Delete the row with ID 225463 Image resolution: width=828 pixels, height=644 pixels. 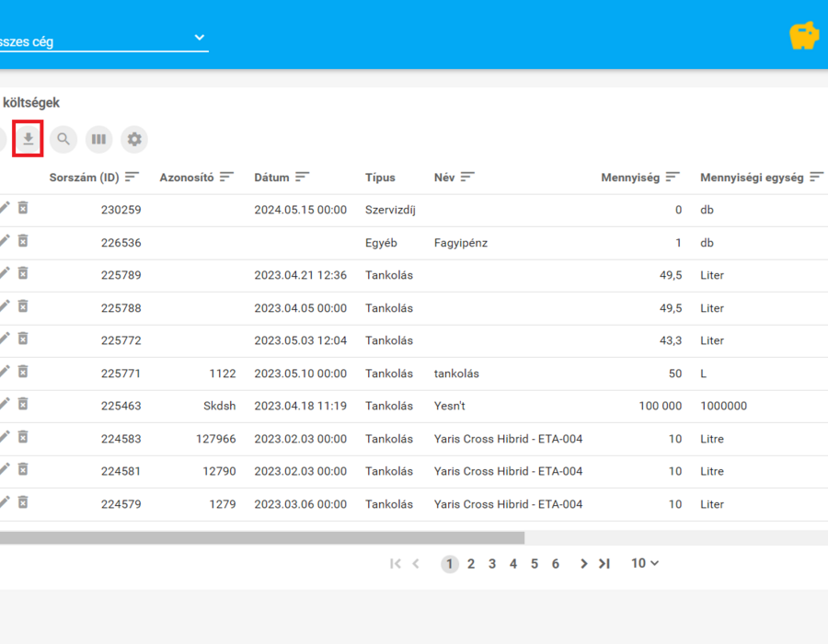pyautogui.click(x=23, y=405)
